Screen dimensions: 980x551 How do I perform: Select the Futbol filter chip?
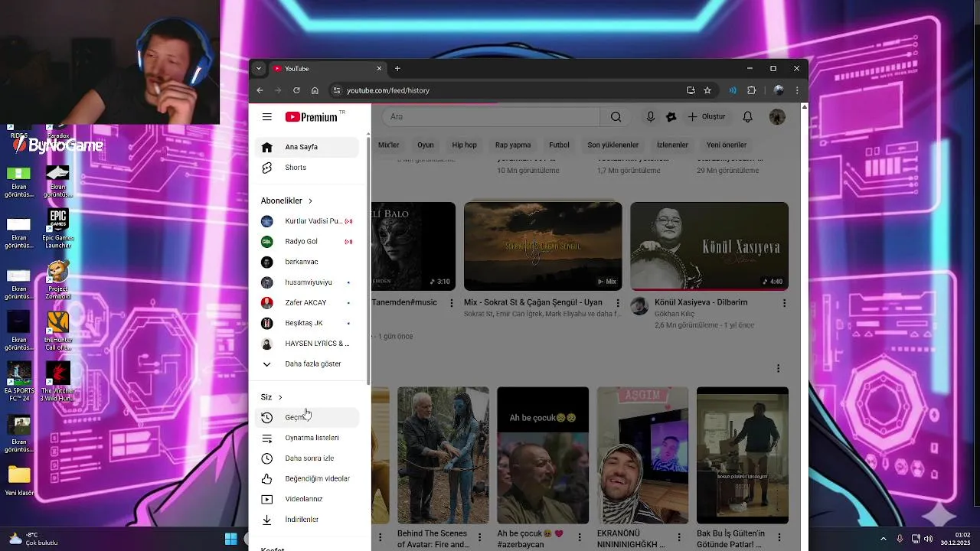pyautogui.click(x=559, y=145)
